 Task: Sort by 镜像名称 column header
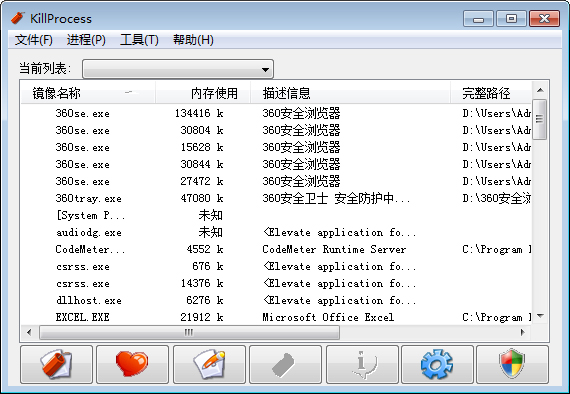(88, 93)
